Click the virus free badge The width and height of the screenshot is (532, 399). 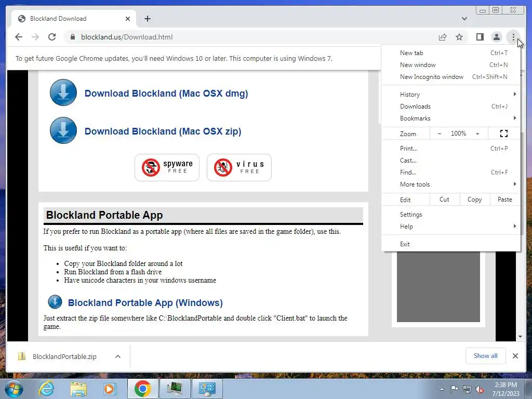pos(239,167)
